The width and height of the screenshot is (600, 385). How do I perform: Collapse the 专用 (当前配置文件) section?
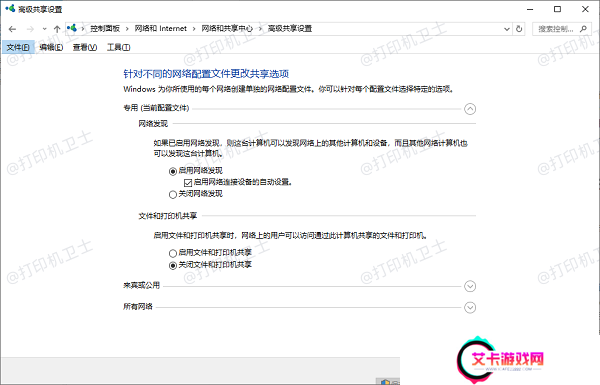coord(470,109)
